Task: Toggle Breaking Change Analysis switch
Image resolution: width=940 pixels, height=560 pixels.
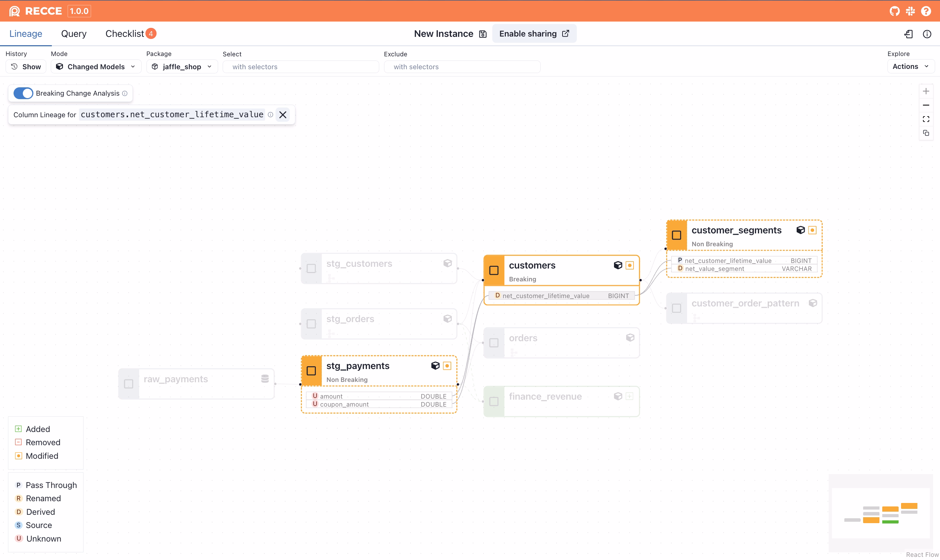Action: (x=23, y=93)
